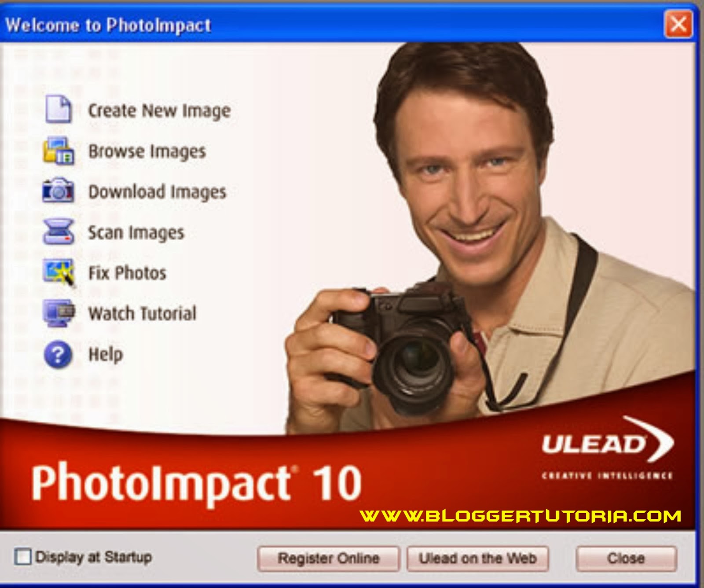This screenshot has height=588, width=704.
Task: Select the Create New Image document icon
Action: (57, 110)
